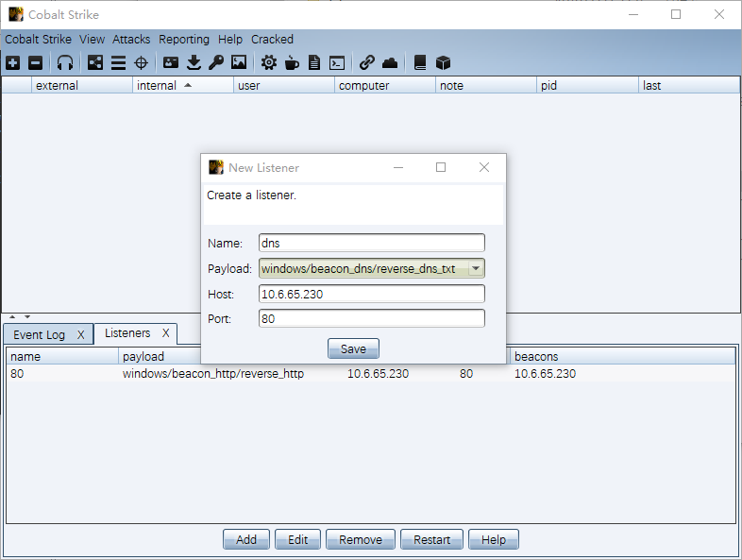
Task: Click the Connect (plus) toolbar icon
Action: 13,62
